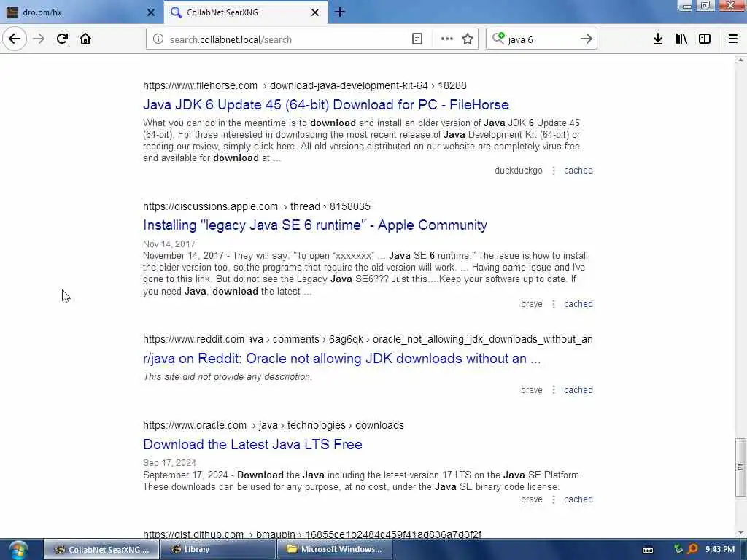Click the page vertical scrollbar thumb
Screen dimensions: 747x560
[740, 467]
